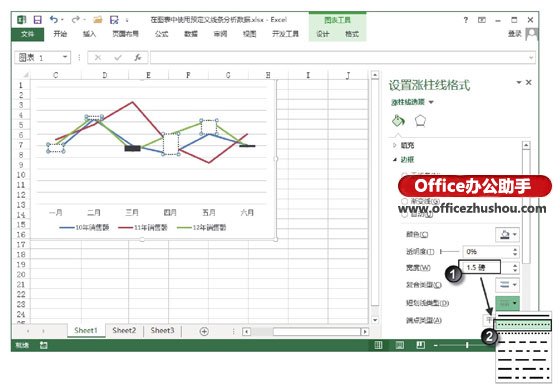Switch to the Sheet2 worksheet tab
The image size is (560, 391).
pos(124,330)
